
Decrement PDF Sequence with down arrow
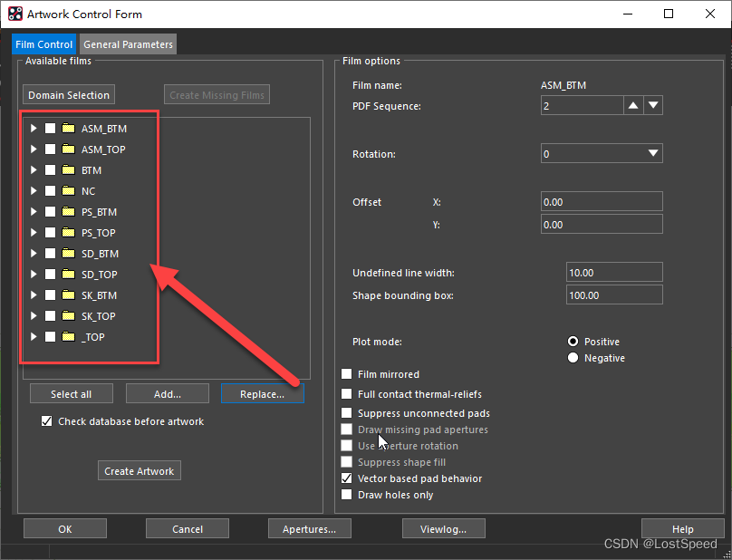pos(653,106)
